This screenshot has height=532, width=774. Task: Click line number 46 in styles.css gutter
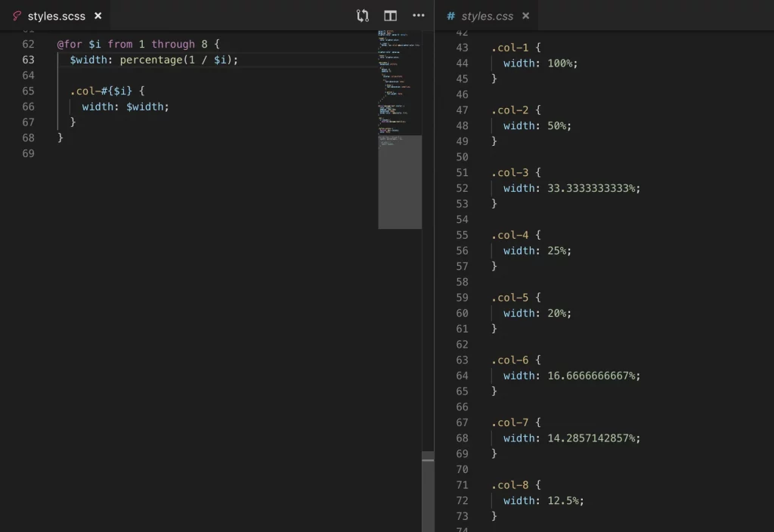pyautogui.click(x=462, y=94)
